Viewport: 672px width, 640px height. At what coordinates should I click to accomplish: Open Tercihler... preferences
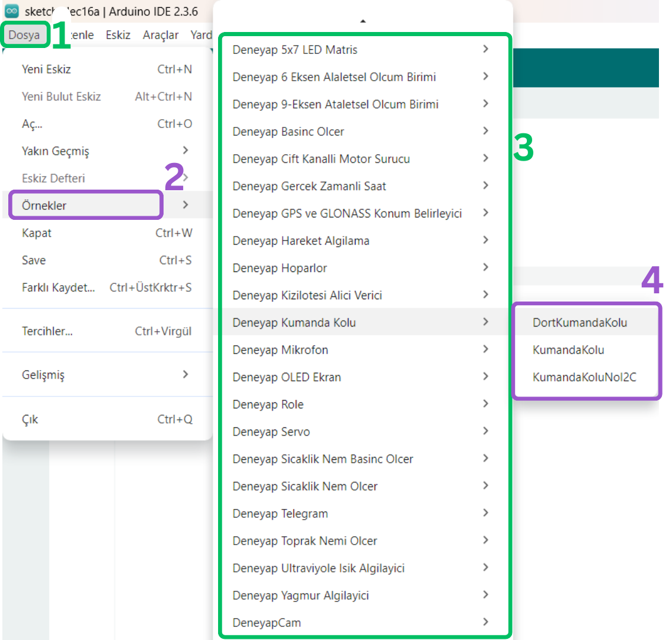(x=107, y=331)
